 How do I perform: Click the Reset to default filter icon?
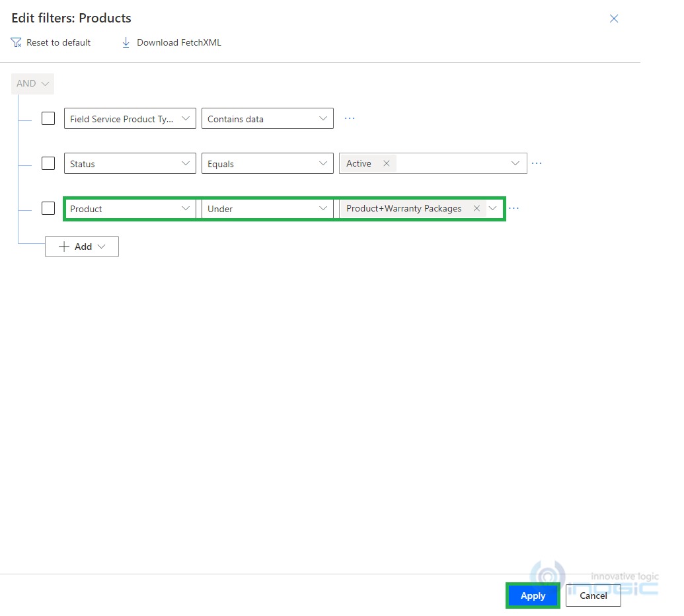point(15,42)
